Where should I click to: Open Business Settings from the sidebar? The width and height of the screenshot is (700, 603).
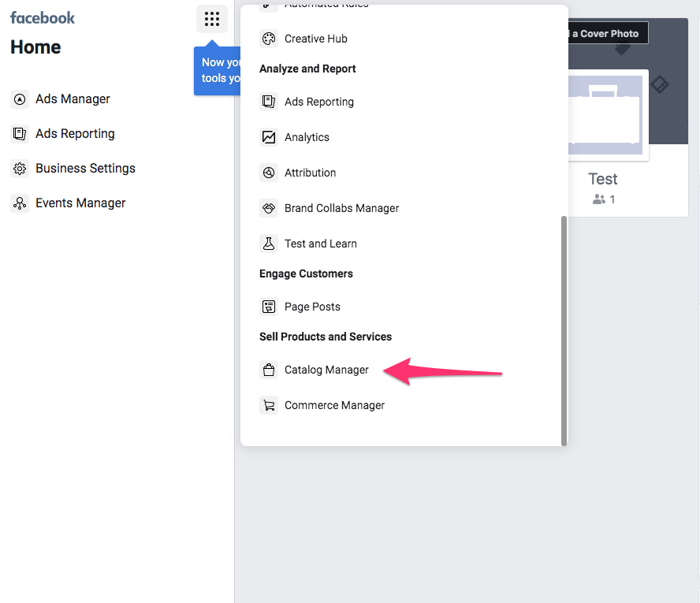pos(85,169)
